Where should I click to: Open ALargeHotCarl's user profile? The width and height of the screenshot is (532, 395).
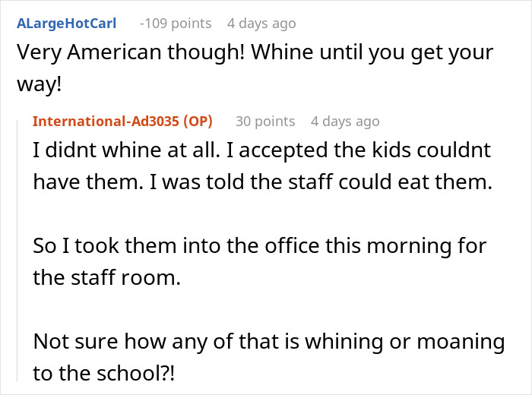click(x=66, y=24)
